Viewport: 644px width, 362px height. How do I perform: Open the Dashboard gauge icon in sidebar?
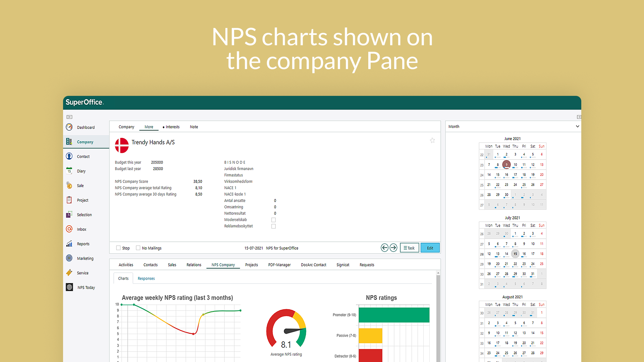(69, 127)
